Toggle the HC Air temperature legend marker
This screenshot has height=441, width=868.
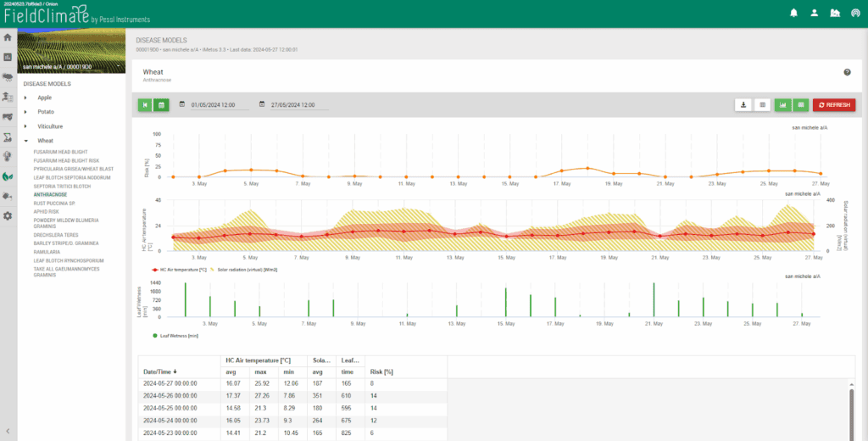tap(155, 270)
